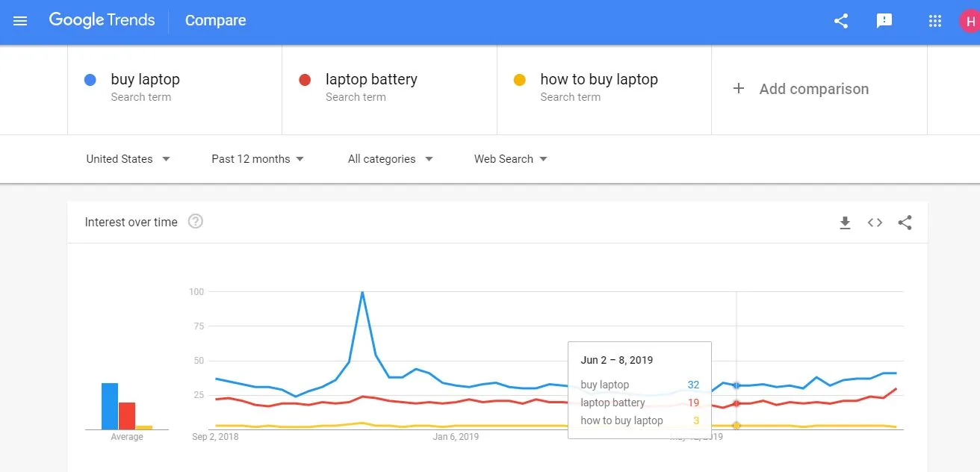
Task: Select the Compare menu item
Action: point(215,20)
